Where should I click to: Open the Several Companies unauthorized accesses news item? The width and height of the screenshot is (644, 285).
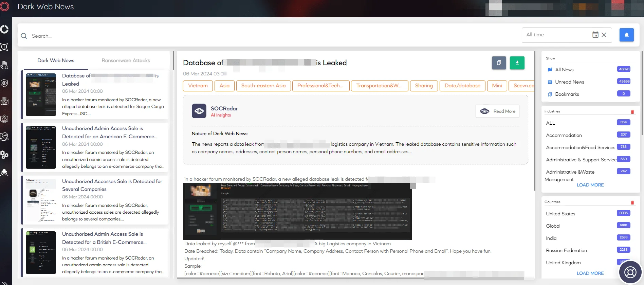point(95,200)
